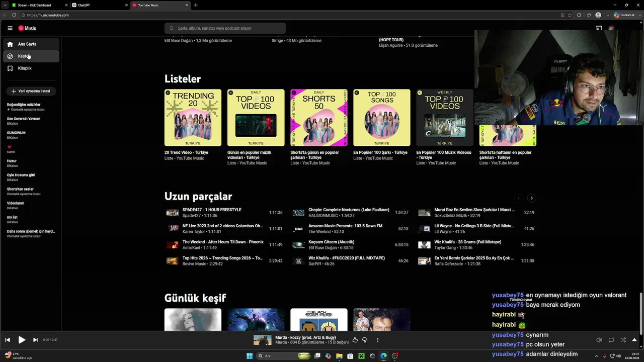Open the browser profile avatar

pos(598,15)
